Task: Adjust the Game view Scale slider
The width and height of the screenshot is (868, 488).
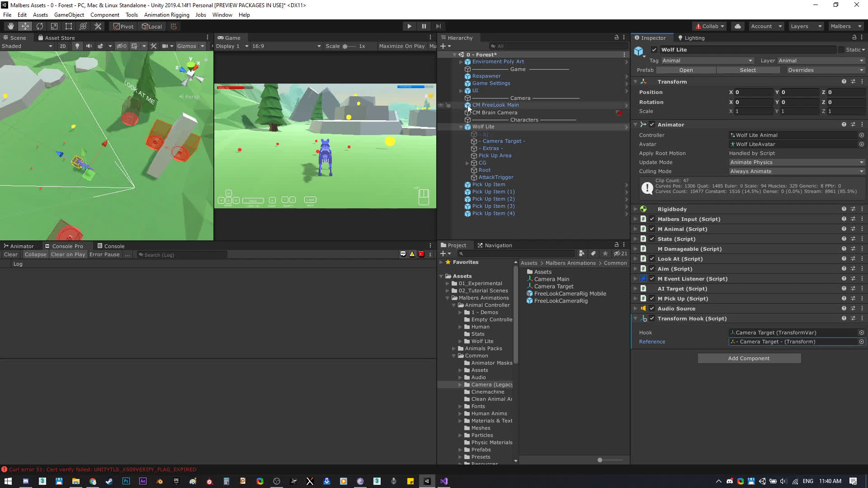Action: tap(345, 46)
